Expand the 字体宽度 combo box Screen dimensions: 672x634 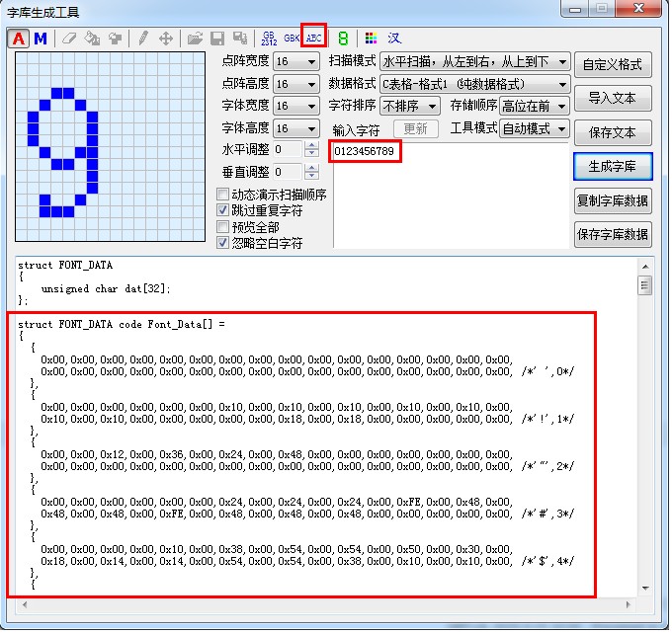[x=296, y=107]
